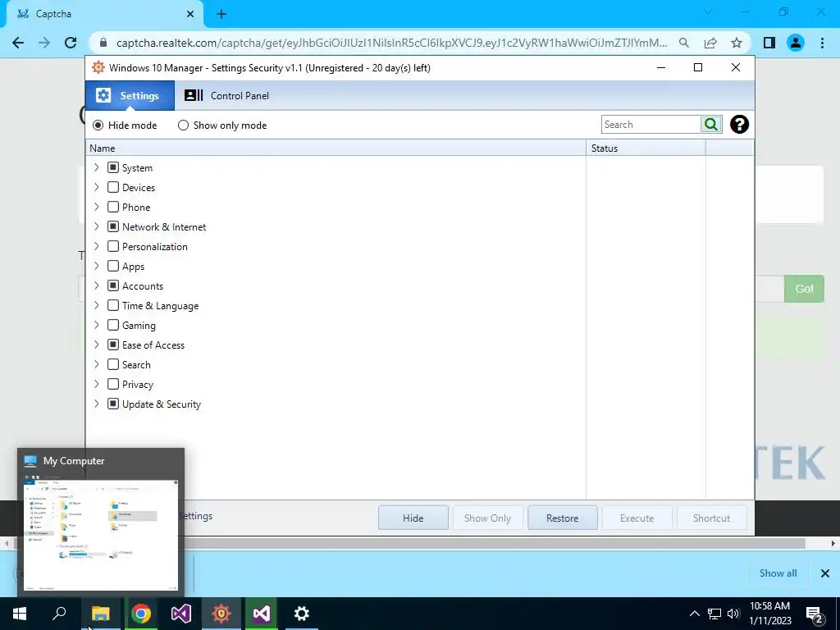Check the Privacy checkbox
The height and width of the screenshot is (630, 840).
coord(113,384)
